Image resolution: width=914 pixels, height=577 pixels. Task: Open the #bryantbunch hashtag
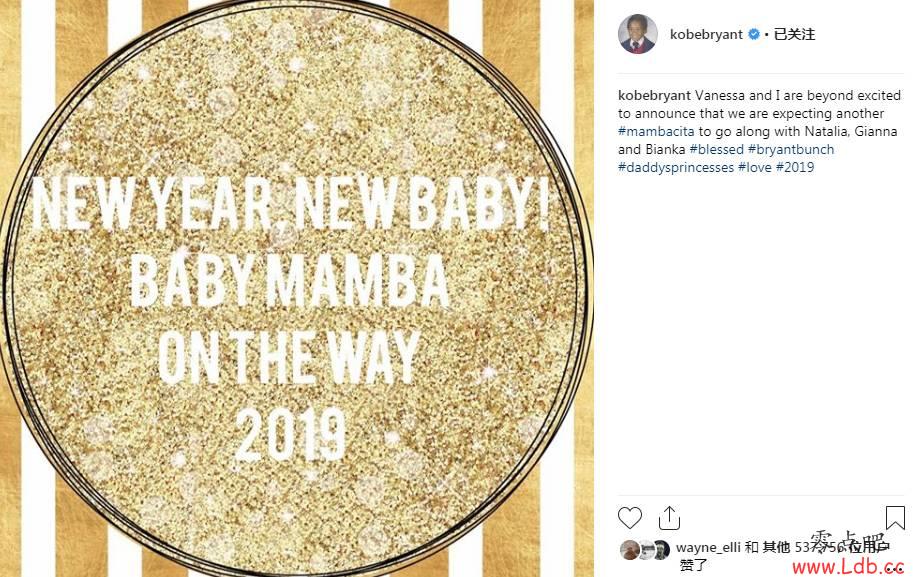click(790, 150)
